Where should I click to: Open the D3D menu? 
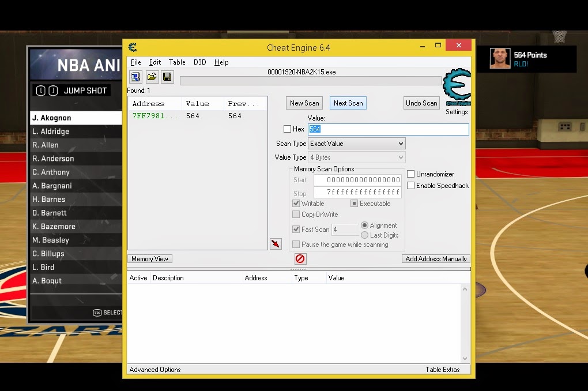pos(200,62)
